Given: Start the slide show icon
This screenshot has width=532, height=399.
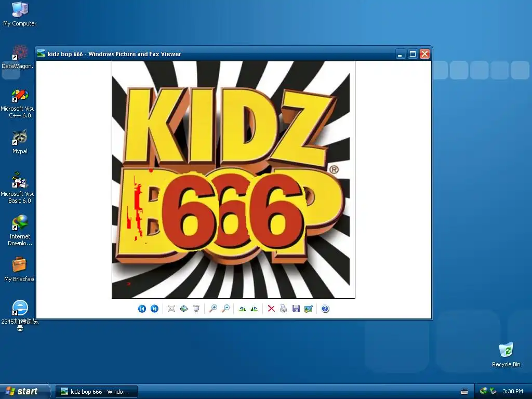Looking at the screenshot, I should pyautogui.click(x=196, y=309).
